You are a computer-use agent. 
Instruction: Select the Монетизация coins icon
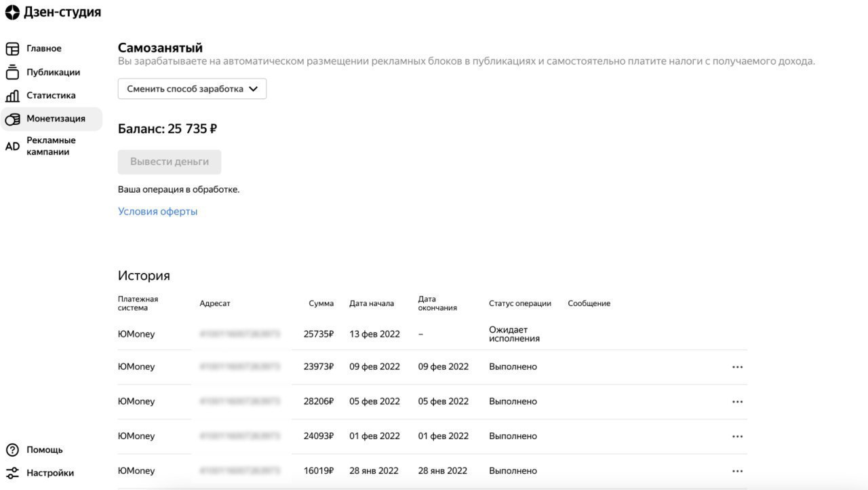coord(12,119)
